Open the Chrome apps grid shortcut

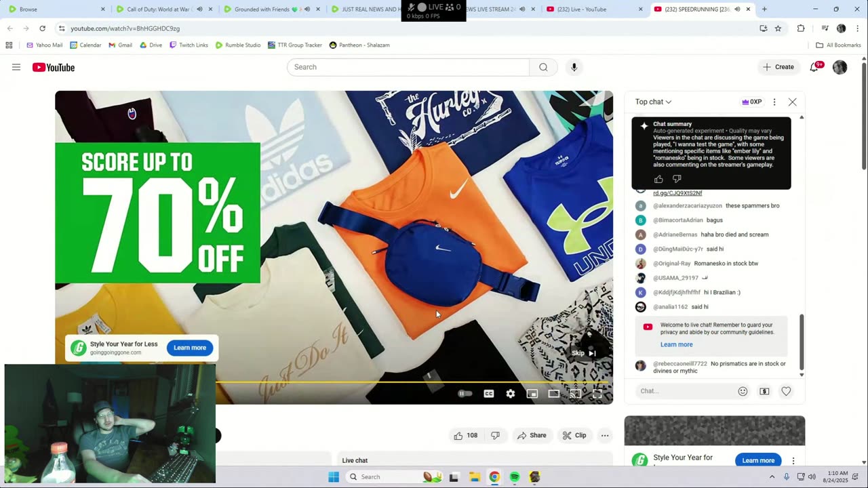pyautogui.click(x=9, y=45)
